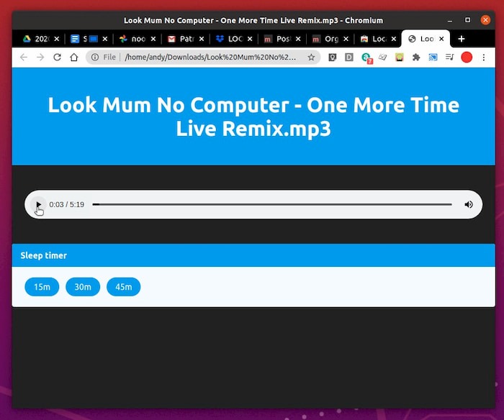504x420 pixels.
Task: Open the yellow picture extension icon
Action: 399,57
